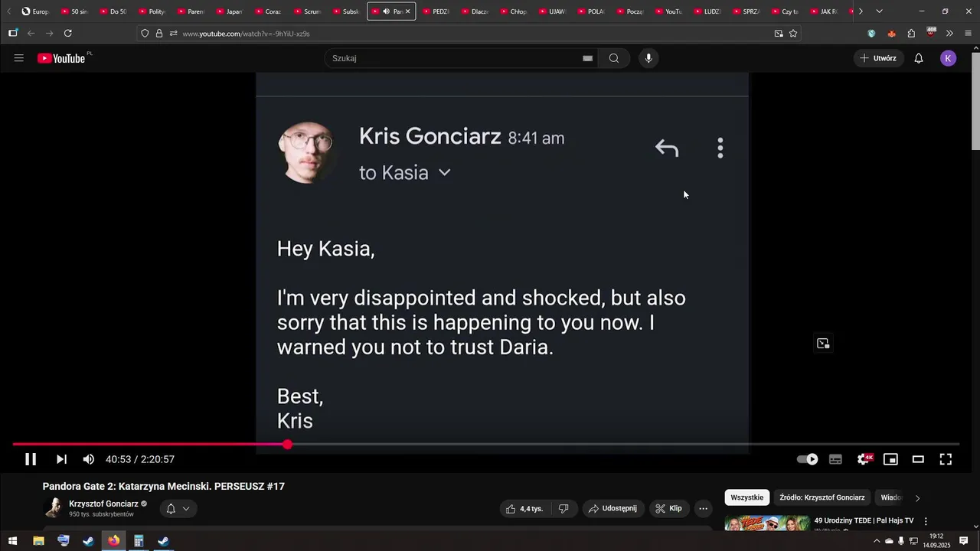Toggle the autoplay switch
The height and width of the screenshot is (551, 980).
pyautogui.click(x=808, y=459)
